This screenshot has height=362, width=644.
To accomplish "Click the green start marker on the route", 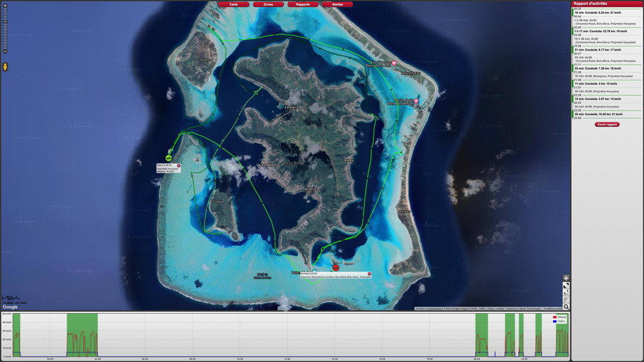I will point(169,158).
